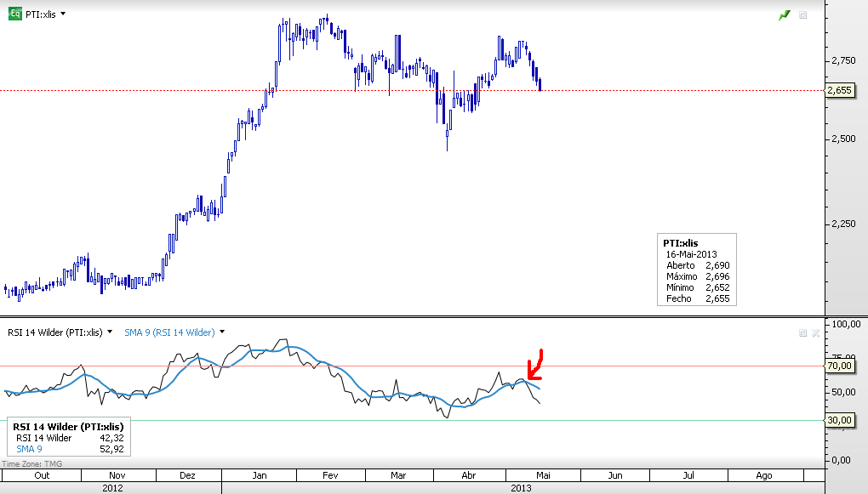The height and width of the screenshot is (494, 868).
Task: Select the 2,655 current price label
Action: point(840,90)
